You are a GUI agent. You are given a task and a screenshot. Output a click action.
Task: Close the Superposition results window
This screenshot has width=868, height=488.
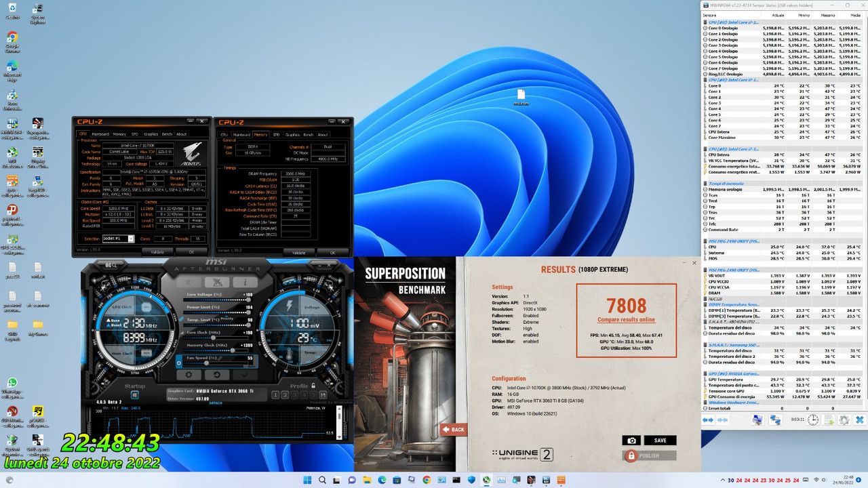tap(694, 263)
